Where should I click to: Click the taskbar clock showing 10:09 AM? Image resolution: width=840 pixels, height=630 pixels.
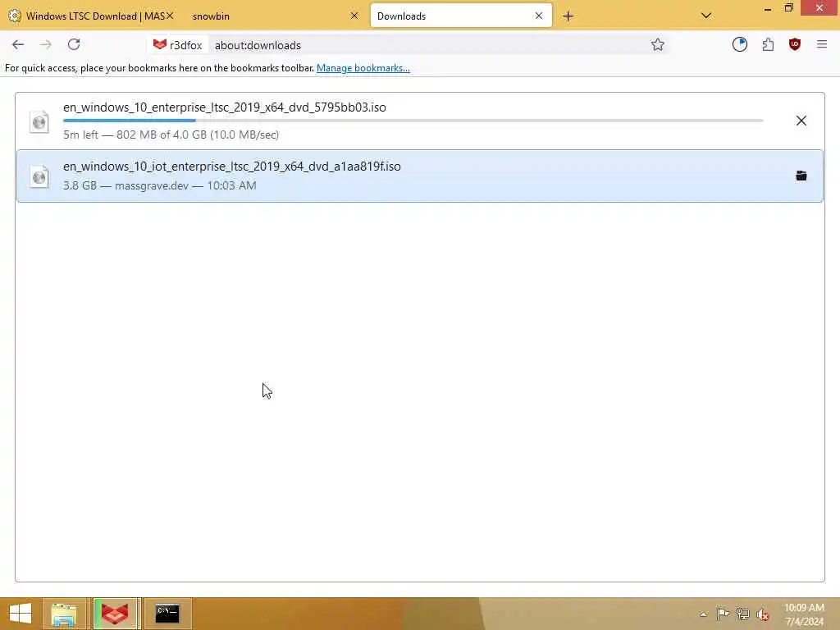point(804,614)
